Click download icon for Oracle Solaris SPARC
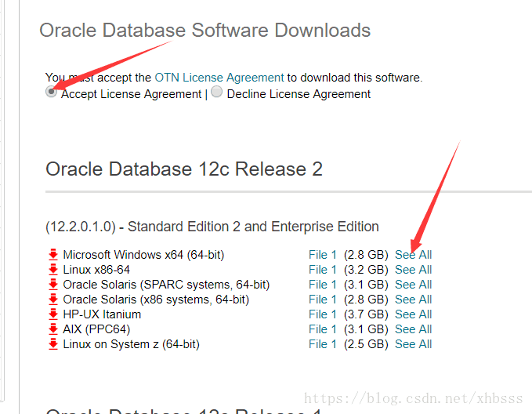The image size is (532, 414). point(53,285)
